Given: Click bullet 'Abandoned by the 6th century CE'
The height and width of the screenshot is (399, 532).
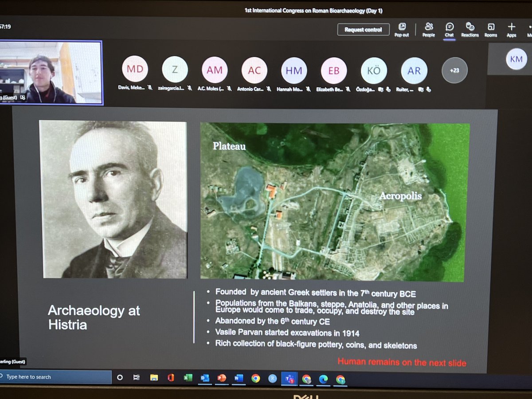Looking at the screenshot, I should click(273, 321).
